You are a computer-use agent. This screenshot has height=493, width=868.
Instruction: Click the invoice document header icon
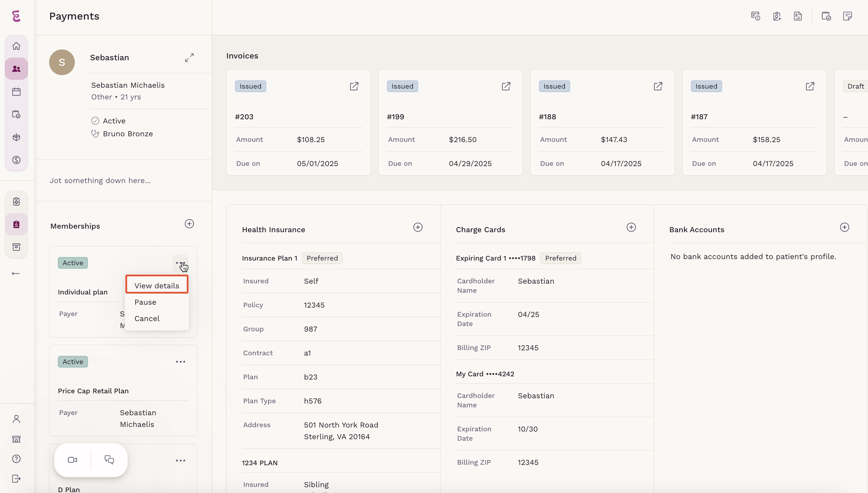(798, 16)
